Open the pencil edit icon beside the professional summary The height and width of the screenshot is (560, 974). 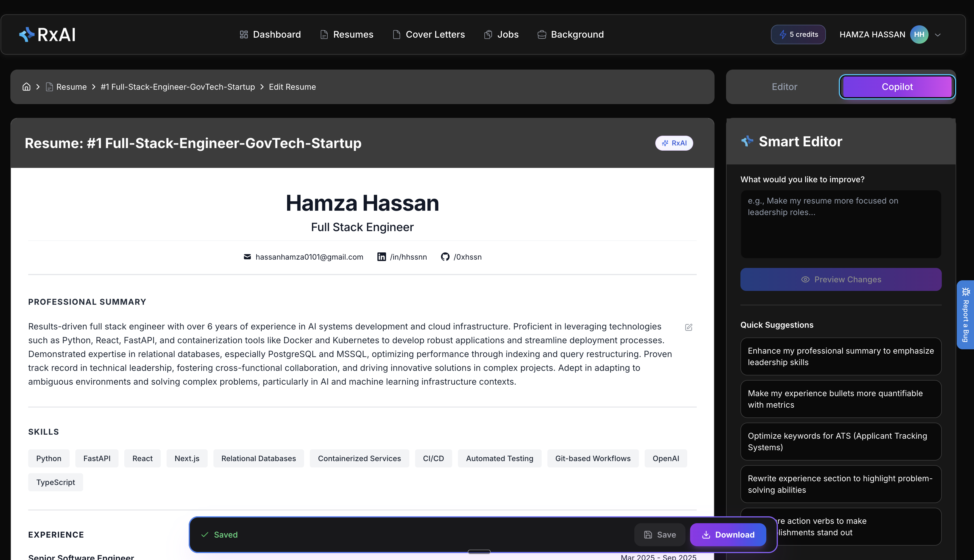tap(688, 327)
